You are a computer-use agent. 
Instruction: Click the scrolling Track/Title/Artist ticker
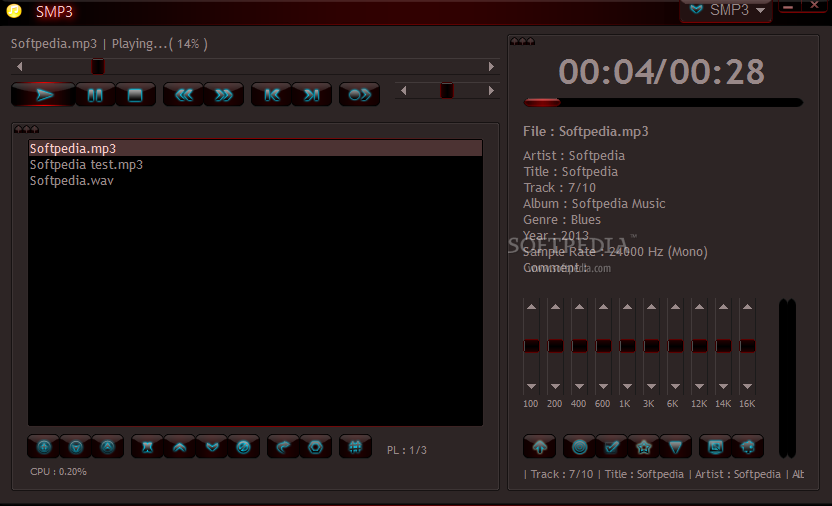664,474
